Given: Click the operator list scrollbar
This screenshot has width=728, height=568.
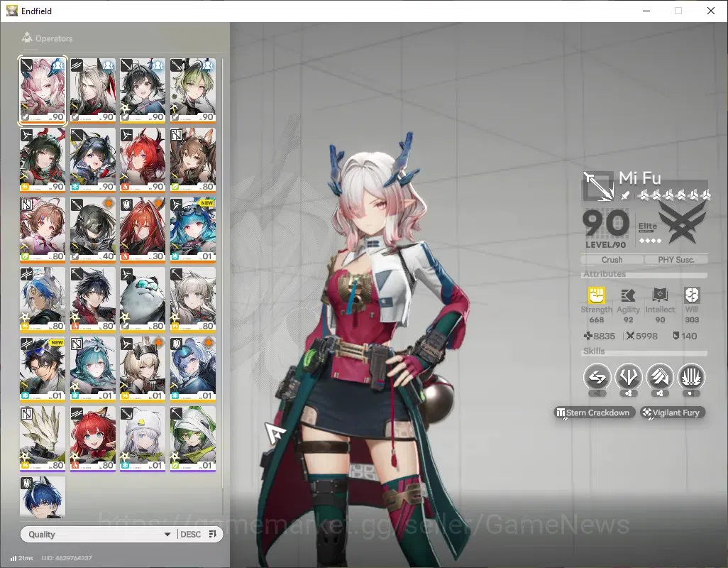Looking at the screenshot, I should (223, 273).
